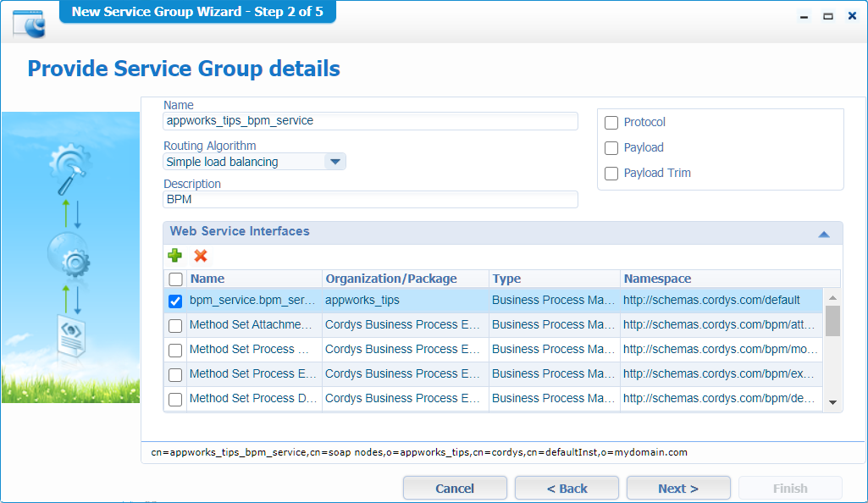Open the Routing Algorithm dropdown
868x503 pixels.
click(334, 162)
